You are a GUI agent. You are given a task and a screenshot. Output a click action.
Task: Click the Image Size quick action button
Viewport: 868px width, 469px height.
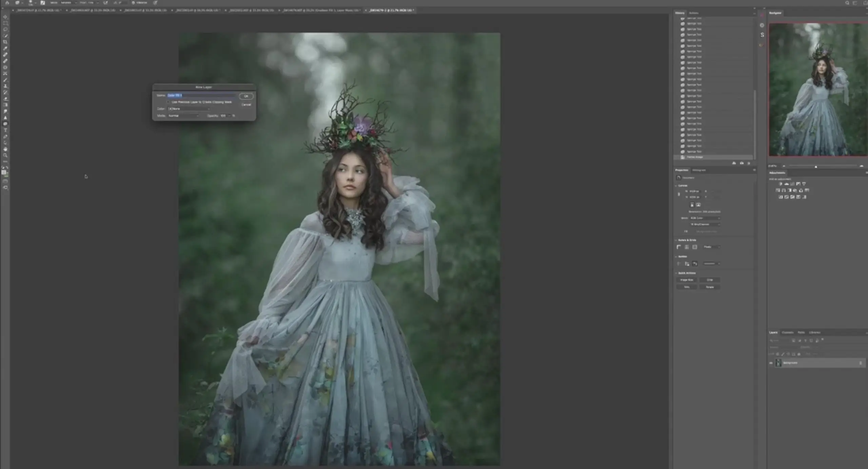(687, 280)
